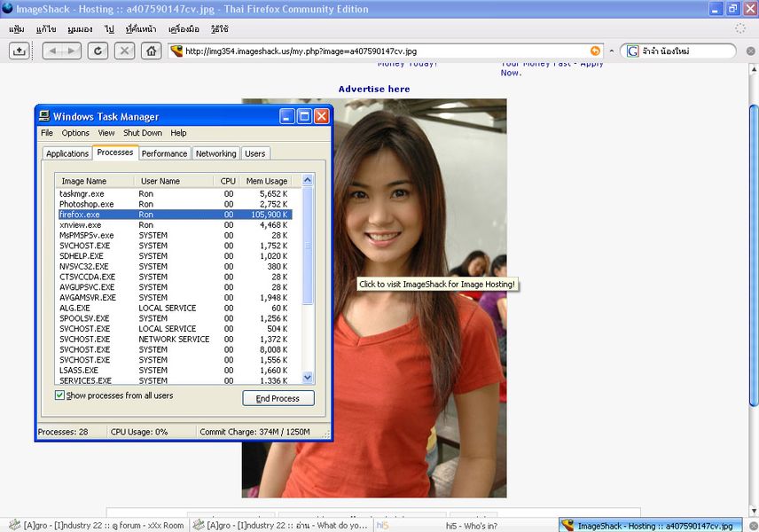Click the tray-with-arrow icon before the Back button
The height and width of the screenshot is (532, 759).
click(20, 51)
